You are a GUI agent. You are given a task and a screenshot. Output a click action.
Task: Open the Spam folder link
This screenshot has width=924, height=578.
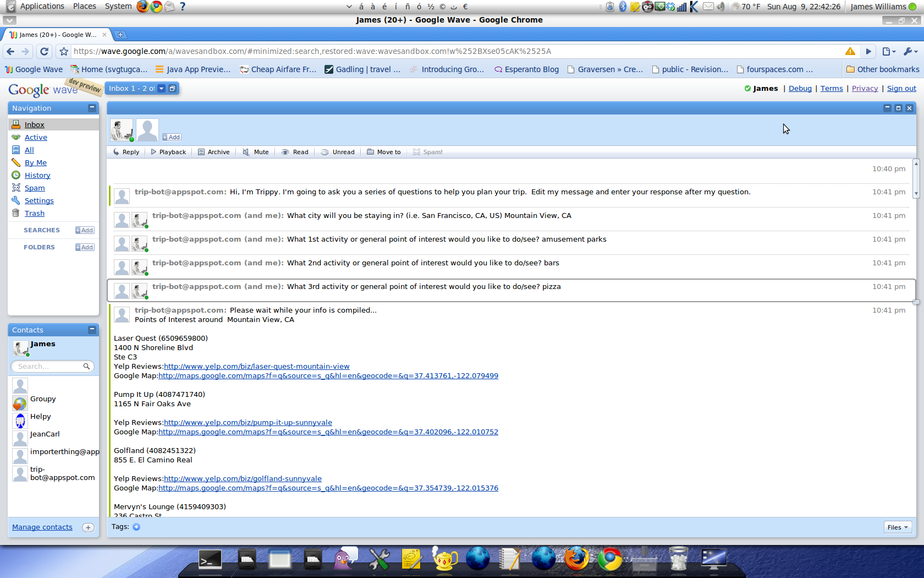click(x=35, y=188)
